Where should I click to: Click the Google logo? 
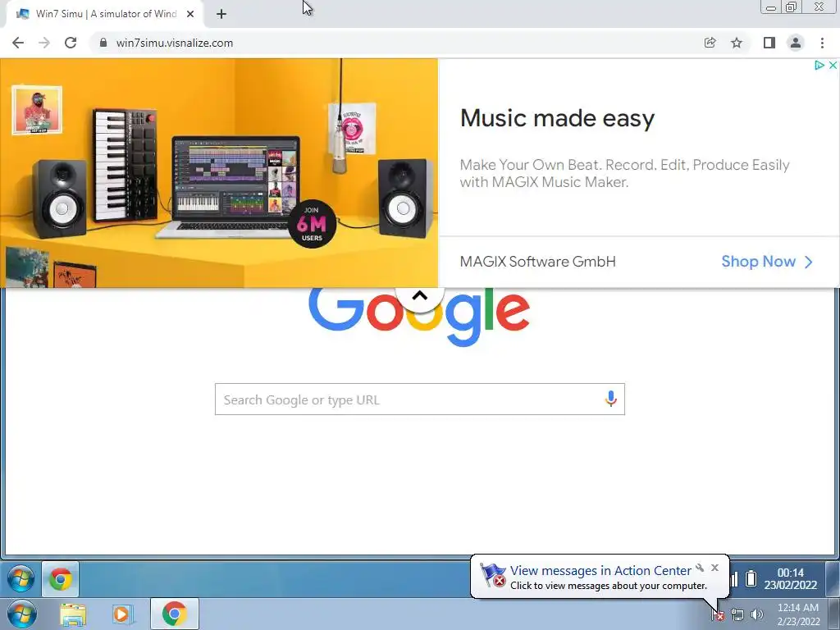419,316
